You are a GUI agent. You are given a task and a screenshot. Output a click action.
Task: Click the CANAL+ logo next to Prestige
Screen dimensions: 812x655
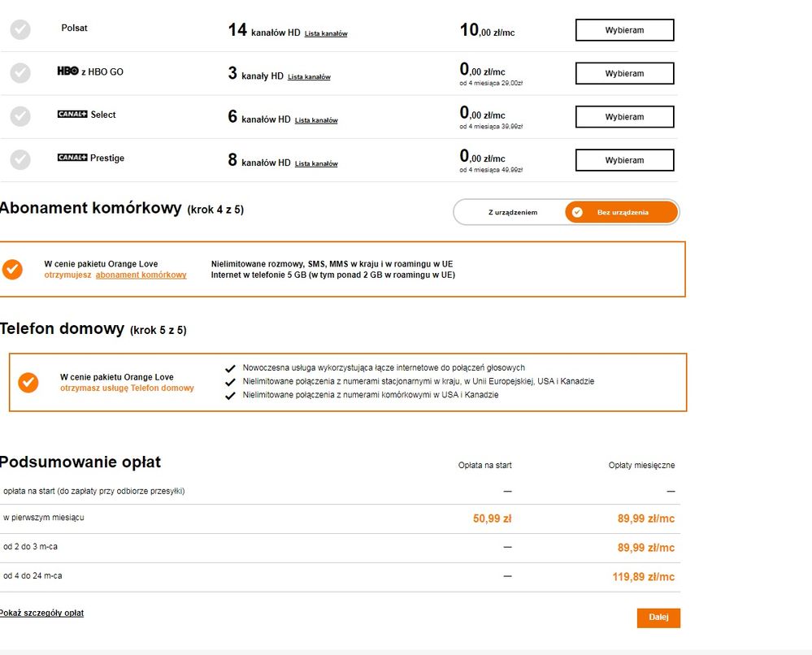pyautogui.click(x=72, y=158)
